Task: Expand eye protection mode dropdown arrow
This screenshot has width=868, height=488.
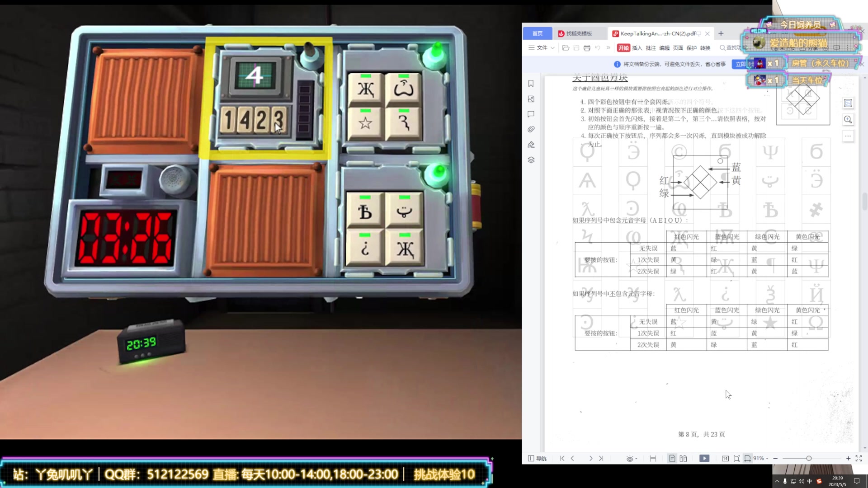Action: click(x=637, y=459)
